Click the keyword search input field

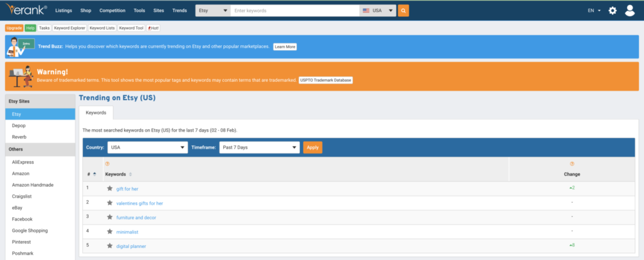pyautogui.click(x=295, y=11)
